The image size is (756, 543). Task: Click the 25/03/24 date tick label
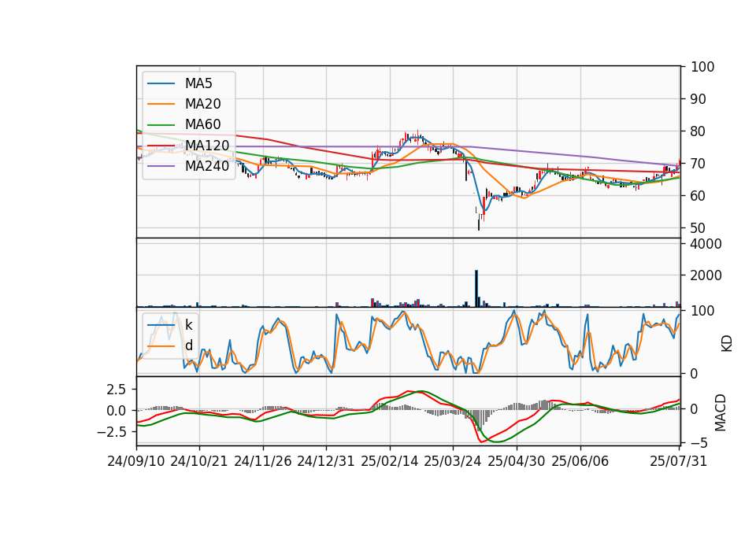pyautogui.click(x=453, y=461)
